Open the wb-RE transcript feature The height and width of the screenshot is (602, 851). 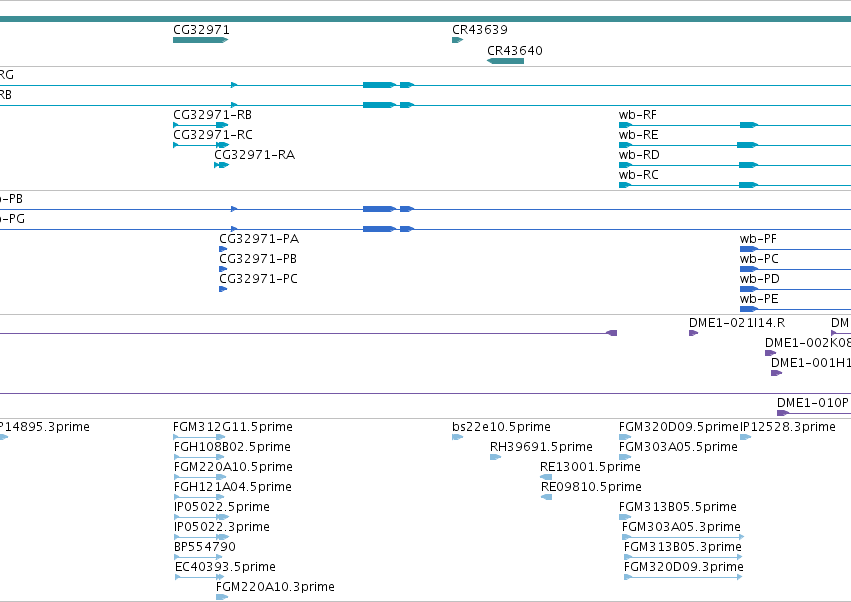[735, 145]
